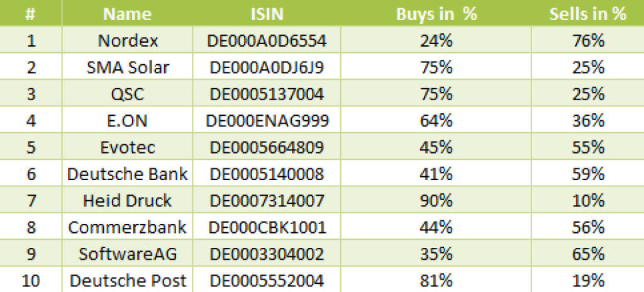Click the Evotec name cell
644x292 pixels.
coord(128,147)
